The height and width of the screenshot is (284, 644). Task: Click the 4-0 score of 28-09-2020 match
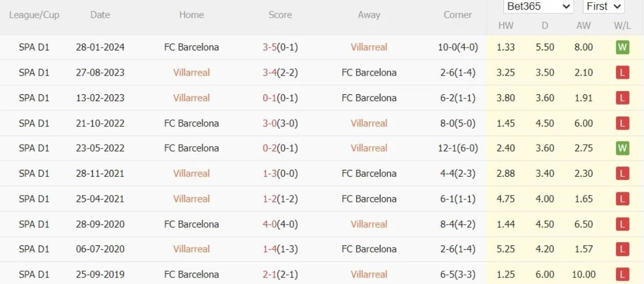click(269, 224)
